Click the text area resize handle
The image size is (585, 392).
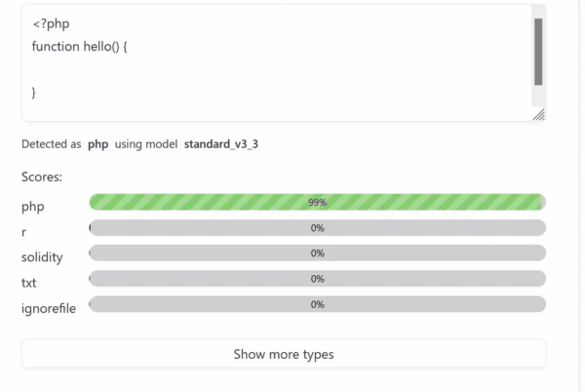point(539,115)
